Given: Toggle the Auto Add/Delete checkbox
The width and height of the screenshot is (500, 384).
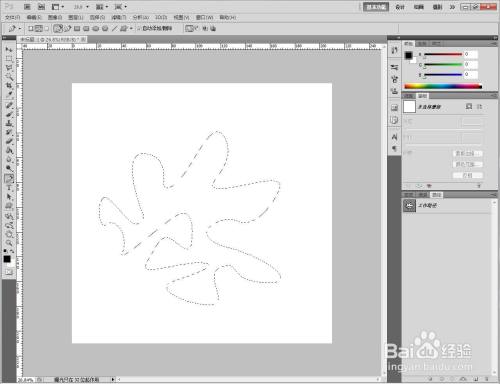Looking at the screenshot, I should [x=139, y=29].
